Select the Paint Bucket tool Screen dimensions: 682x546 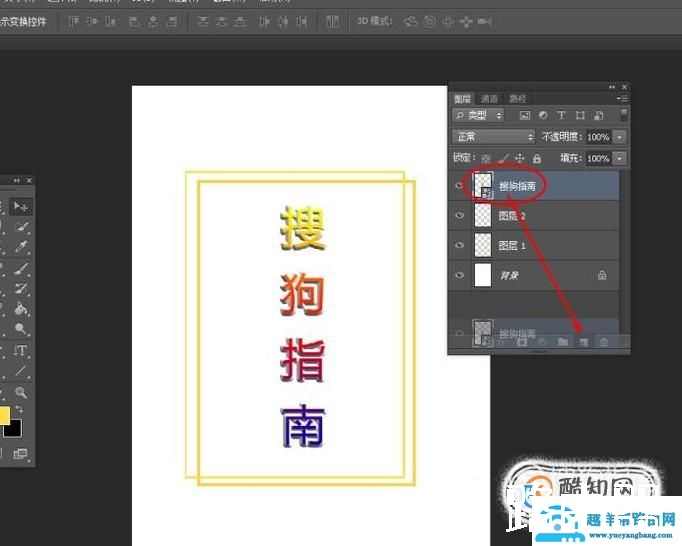pyautogui.click(x=21, y=309)
